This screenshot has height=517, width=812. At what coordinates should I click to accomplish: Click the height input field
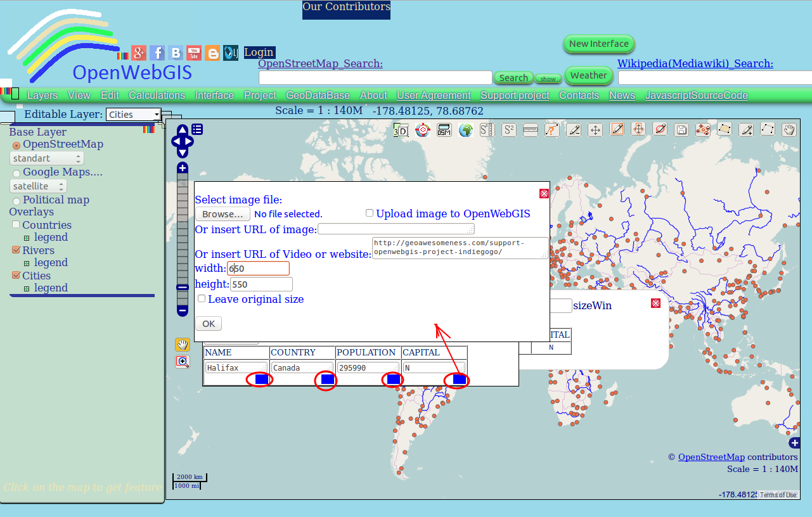(261, 284)
